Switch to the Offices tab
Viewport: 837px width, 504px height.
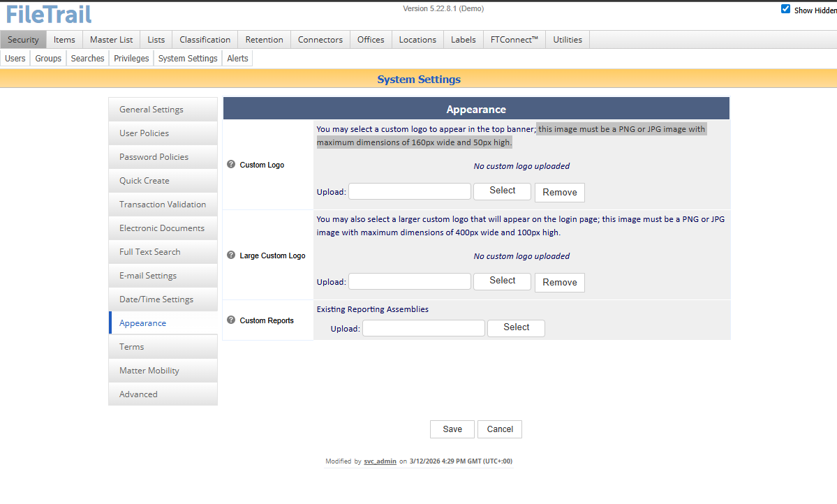pyautogui.click(x=371, y=40)
